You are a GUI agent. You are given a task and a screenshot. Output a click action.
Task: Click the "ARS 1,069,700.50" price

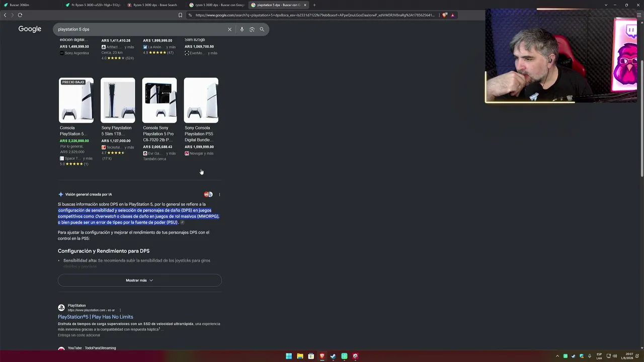click(x=199, y=47)
